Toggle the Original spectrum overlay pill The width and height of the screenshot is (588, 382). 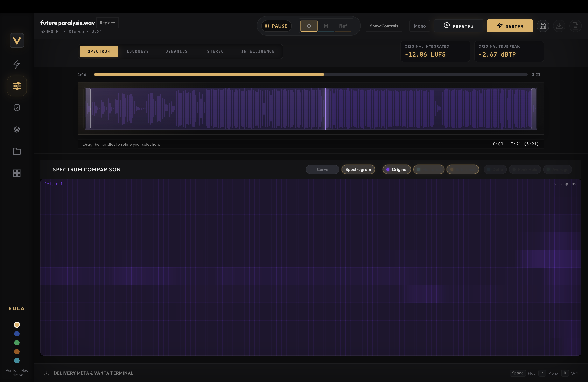[397, 169]
